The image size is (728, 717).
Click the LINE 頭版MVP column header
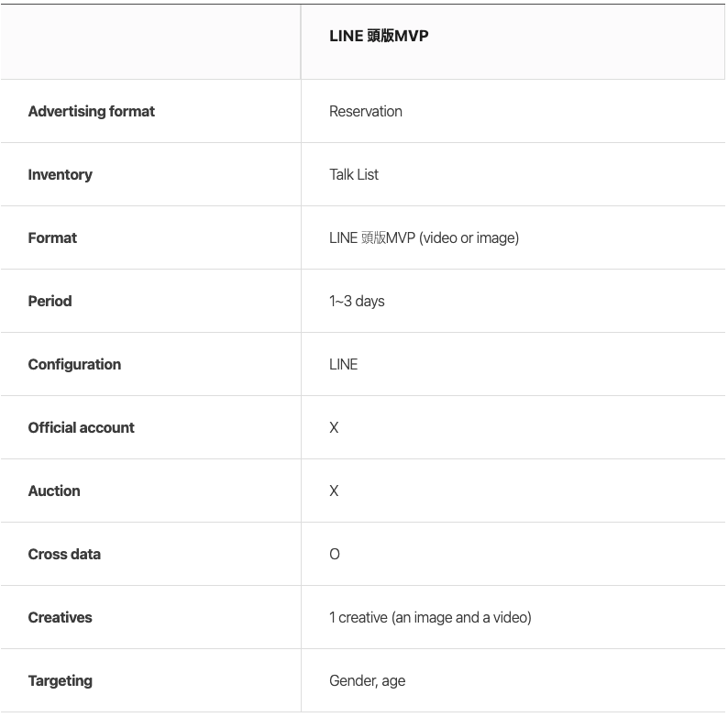tap(379, 37)
